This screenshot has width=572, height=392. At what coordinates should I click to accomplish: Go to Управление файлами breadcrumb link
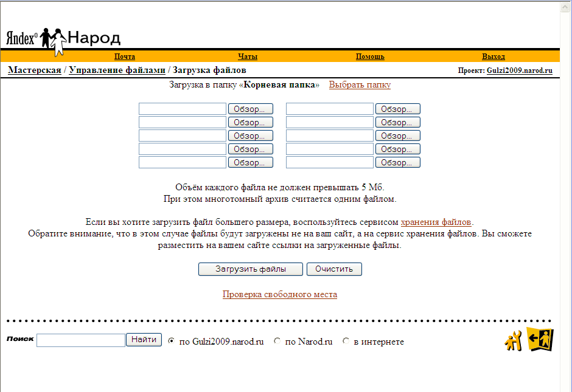[117, 70]
